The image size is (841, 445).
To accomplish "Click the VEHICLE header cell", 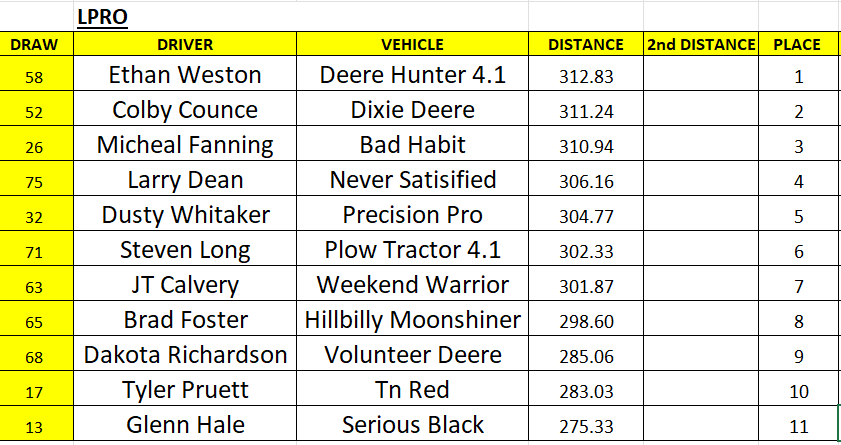I will pyautogui.click(x=412, y=44).
